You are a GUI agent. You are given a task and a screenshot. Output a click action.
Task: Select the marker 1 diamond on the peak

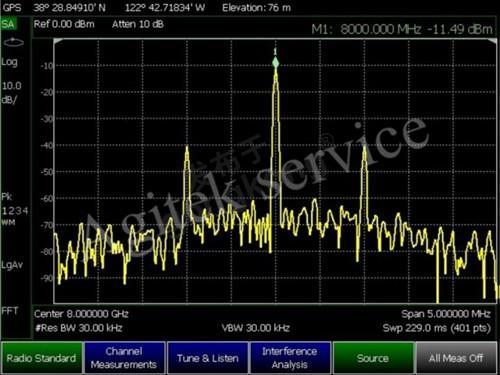pos(275,63)
